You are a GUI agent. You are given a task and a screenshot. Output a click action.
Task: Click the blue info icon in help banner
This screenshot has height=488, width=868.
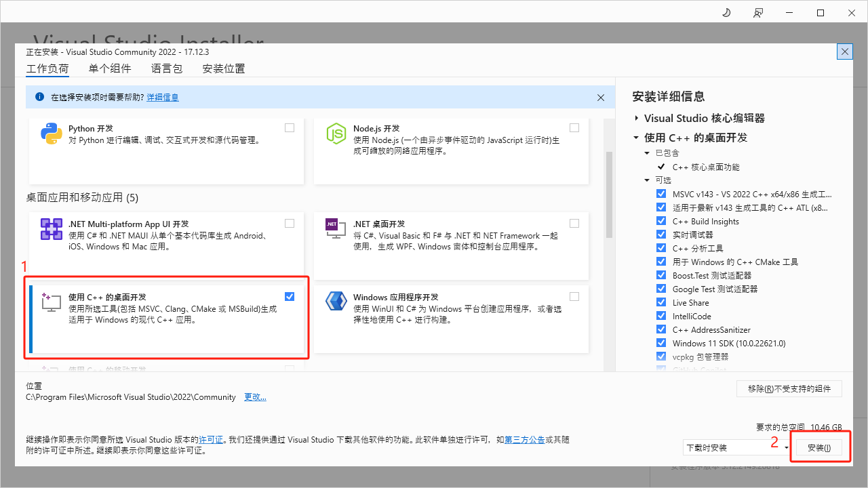[x=39, y=97]
